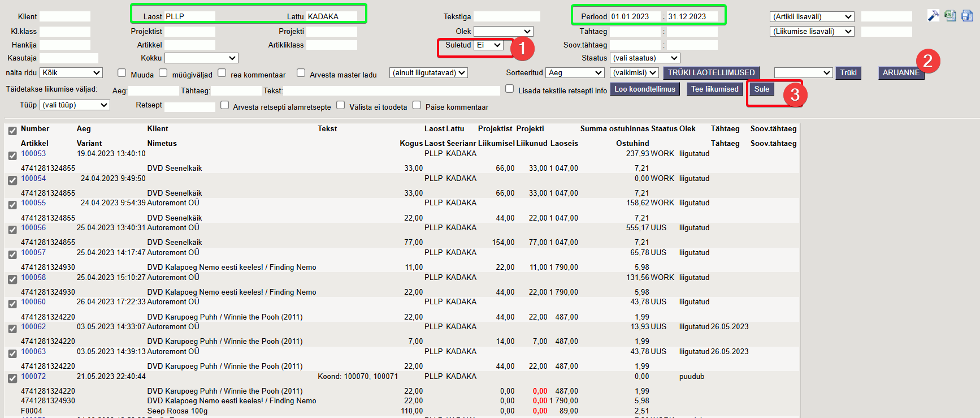Check 'Lisada tekstile retsepti info' box
Image resolution: width=980 pixels, height=418 pixels.
coord(510,89)
